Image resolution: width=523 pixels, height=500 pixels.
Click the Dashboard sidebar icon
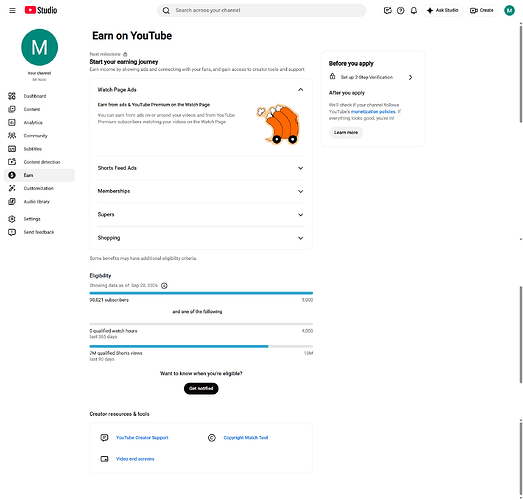tap(12, 96)
